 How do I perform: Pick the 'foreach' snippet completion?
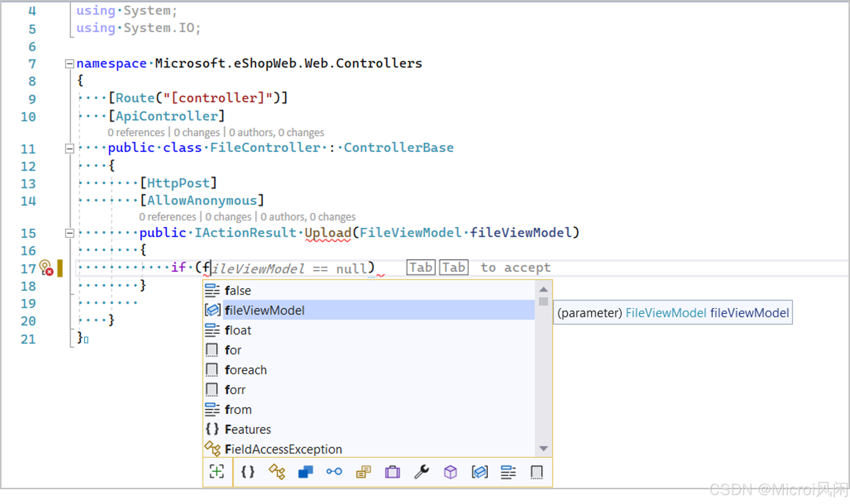click(369, 370)
